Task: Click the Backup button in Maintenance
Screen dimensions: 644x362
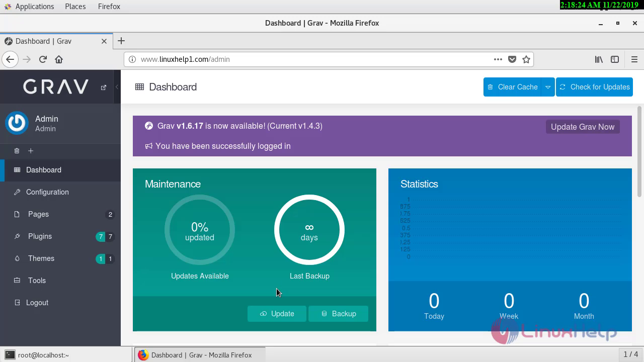Action: (338, 314)
